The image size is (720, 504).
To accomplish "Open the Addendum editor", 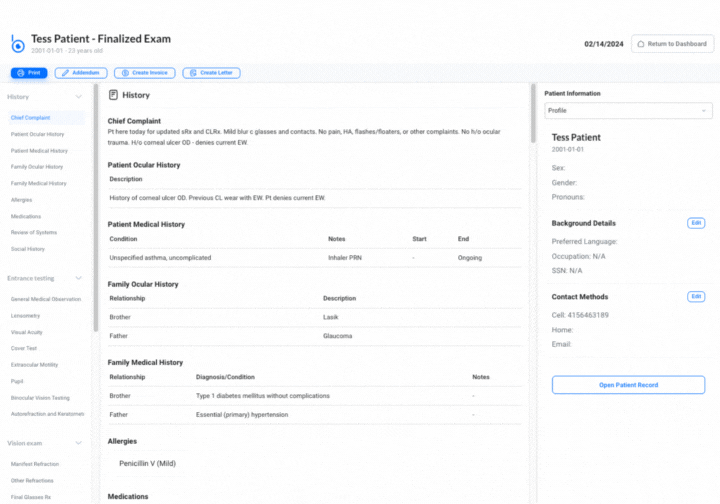I will point(81,73).
